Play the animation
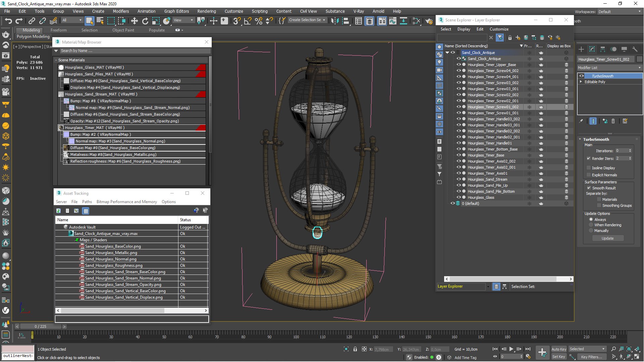The image size is (644, 362). pyautogui.click(x=511, y=349)
